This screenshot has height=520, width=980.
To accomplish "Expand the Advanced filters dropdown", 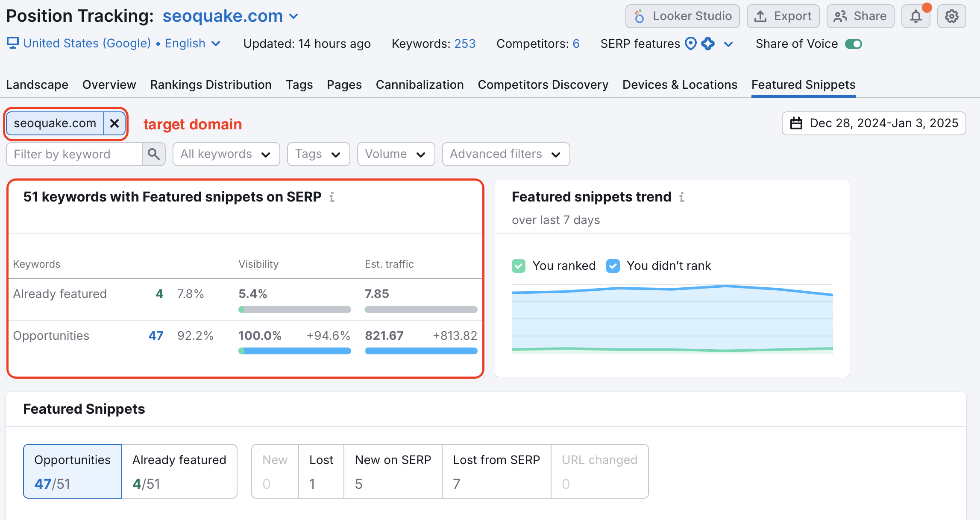I will tap(505, 154).
